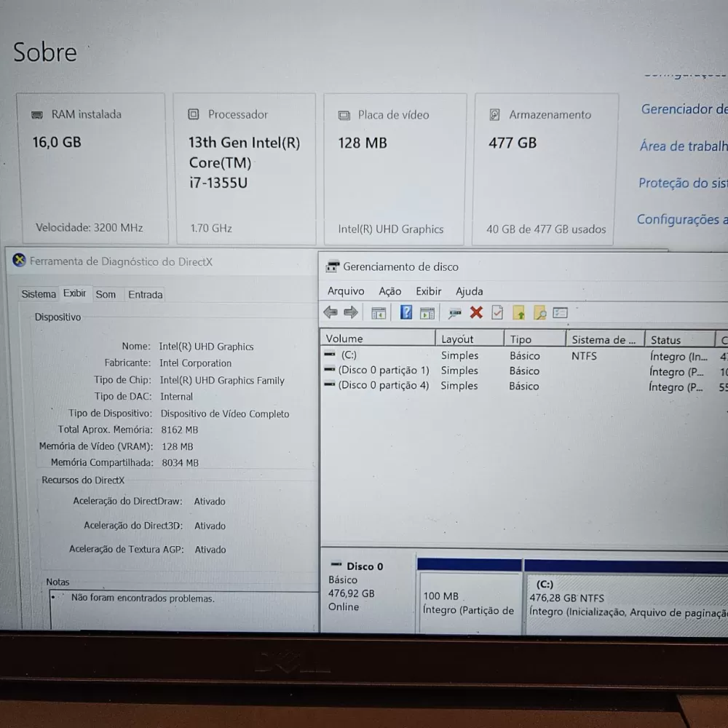Screen dimensions: 728x728
Task: Sort by the Volume column header
Action: (377, 339)
